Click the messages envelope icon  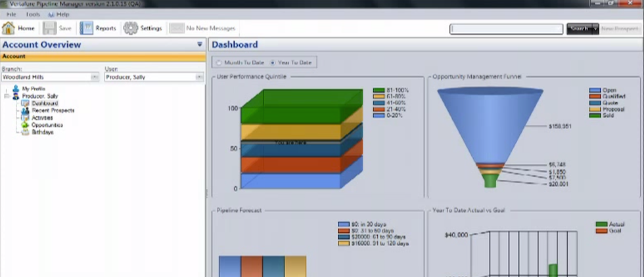177,28
